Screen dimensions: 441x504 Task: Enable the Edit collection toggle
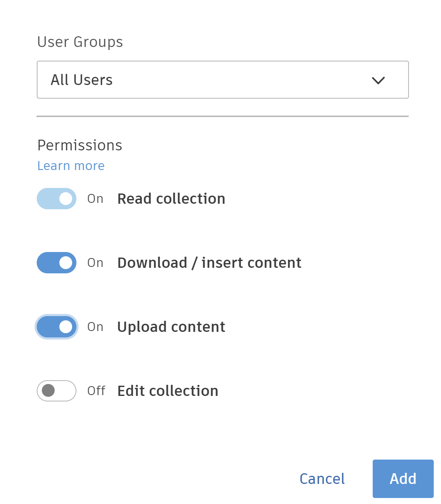(56, 391)
